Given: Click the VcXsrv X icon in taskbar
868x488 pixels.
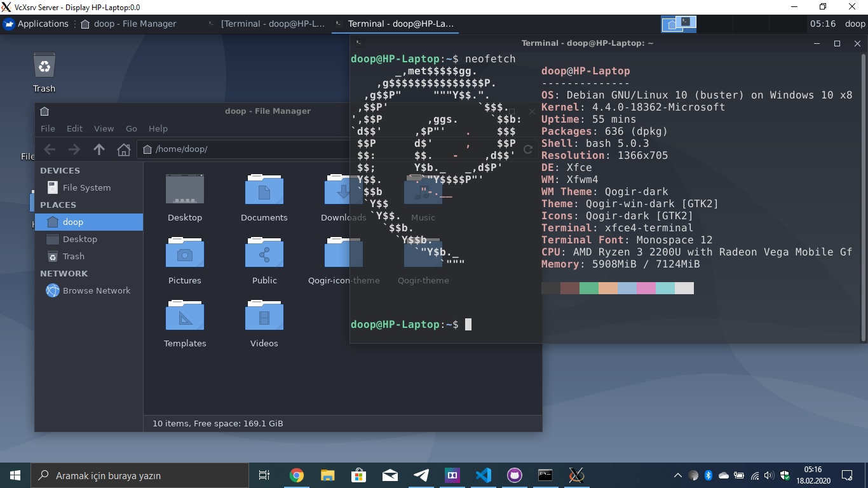Looking at the screenshot, I should point(576,475).
